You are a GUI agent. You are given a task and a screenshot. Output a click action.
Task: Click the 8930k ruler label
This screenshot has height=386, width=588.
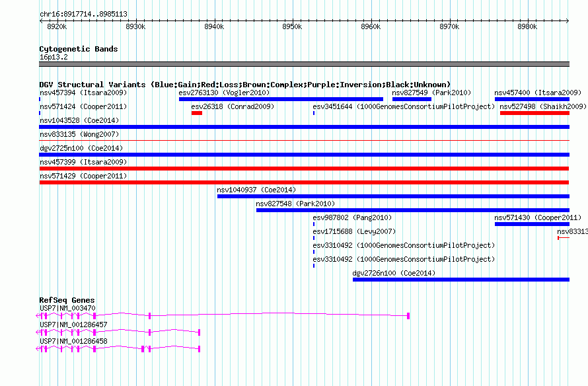point(135,26)
